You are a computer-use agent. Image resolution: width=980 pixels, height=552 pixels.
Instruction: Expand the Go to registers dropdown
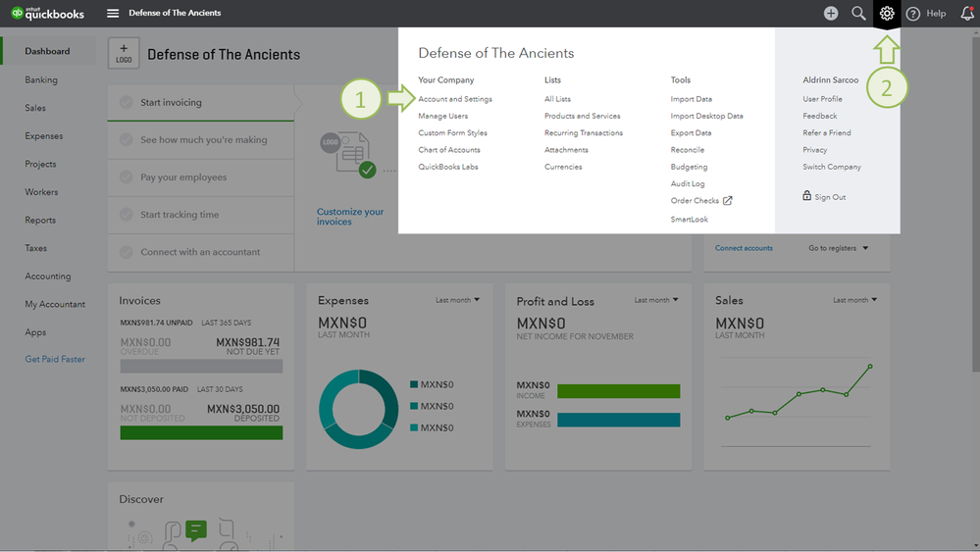838,248
